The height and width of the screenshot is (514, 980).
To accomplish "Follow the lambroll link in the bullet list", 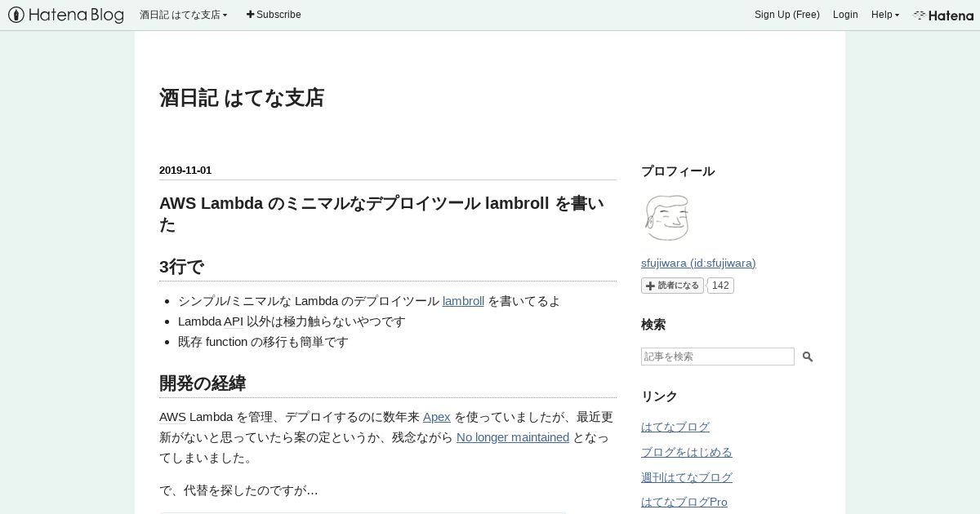I will click(x=463, y=301).
